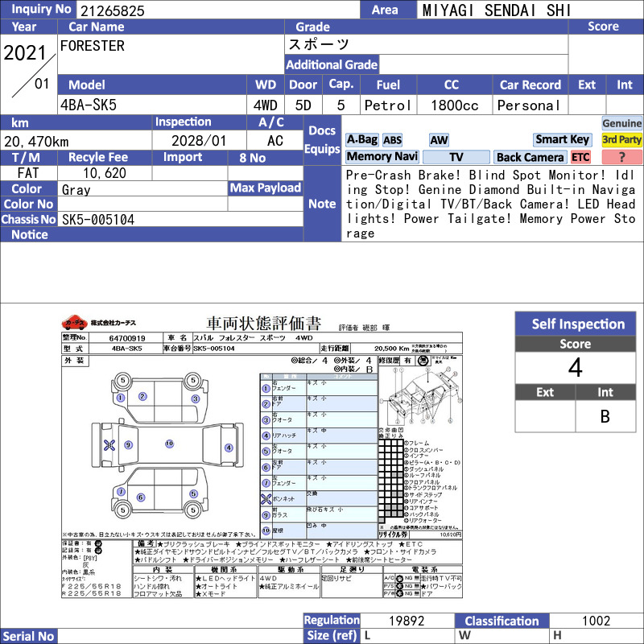Click the engine size 1800cc
Image resolution: width=644 pixels, height=644 pixels.
tap(455, 105)
